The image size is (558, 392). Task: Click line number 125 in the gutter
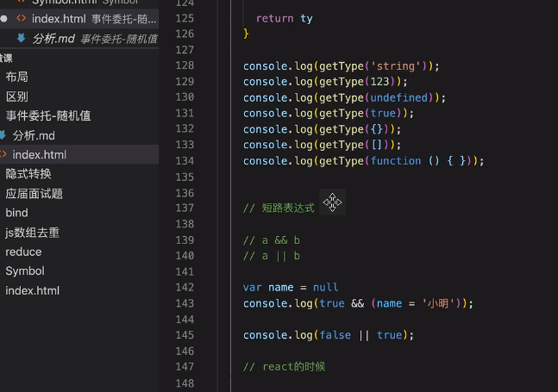coord(185,18)
